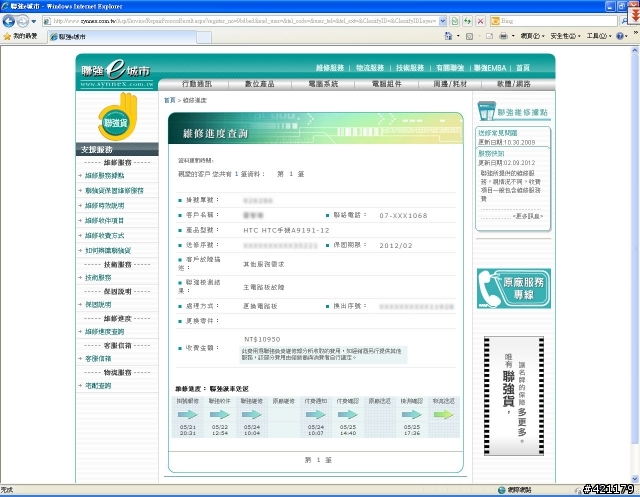This screenshot has height=497, width=640.
Task: Select the 周邊/耗材 category tab
Action: (450, 84)
